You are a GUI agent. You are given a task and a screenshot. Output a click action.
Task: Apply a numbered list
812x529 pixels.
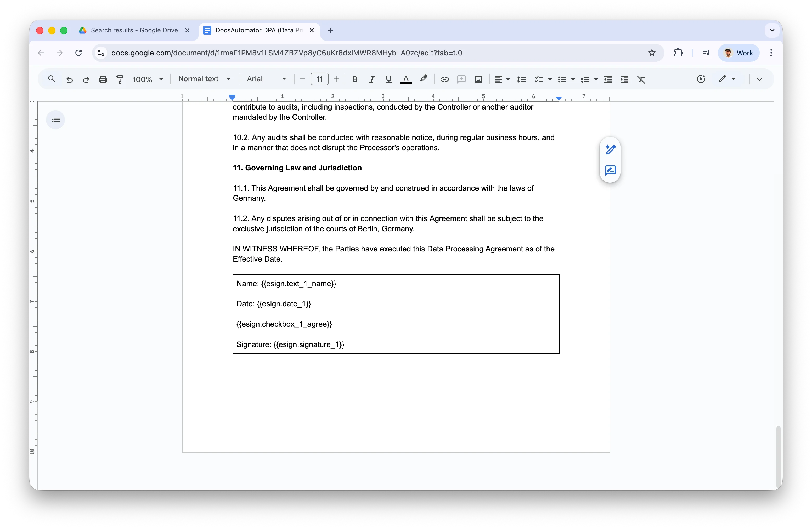pyautogui.click(x=585, y=79)
